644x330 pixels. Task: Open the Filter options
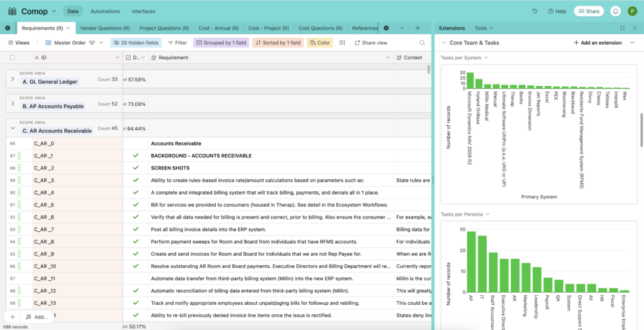177,42
